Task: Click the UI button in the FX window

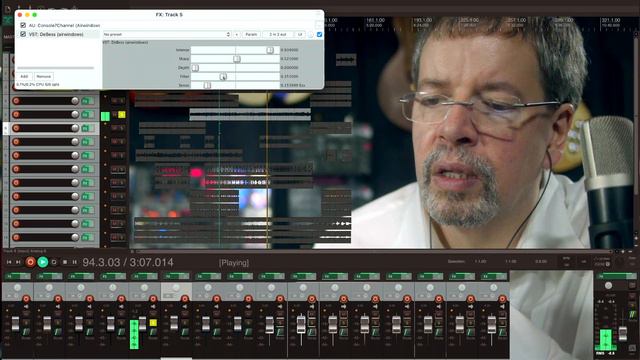Action: point(300,35)
